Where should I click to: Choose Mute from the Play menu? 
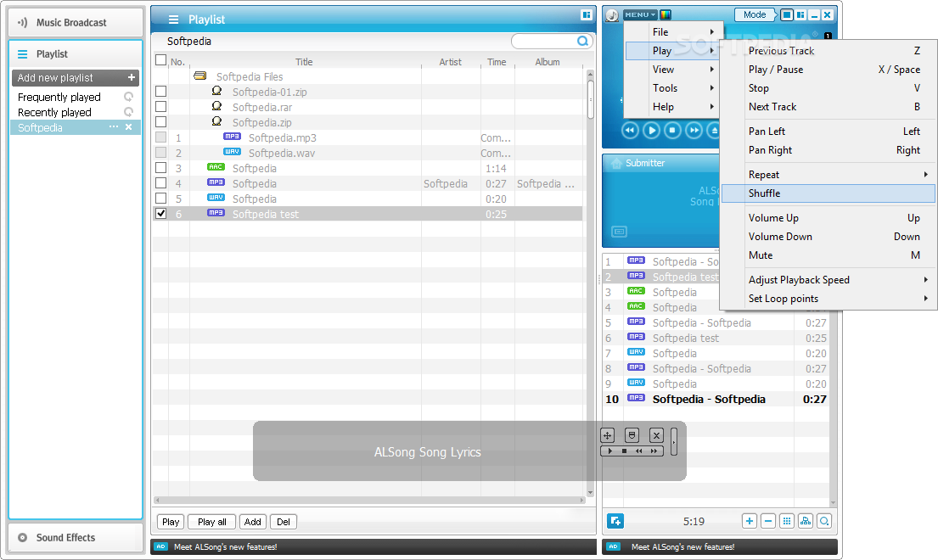pos(828,255)
